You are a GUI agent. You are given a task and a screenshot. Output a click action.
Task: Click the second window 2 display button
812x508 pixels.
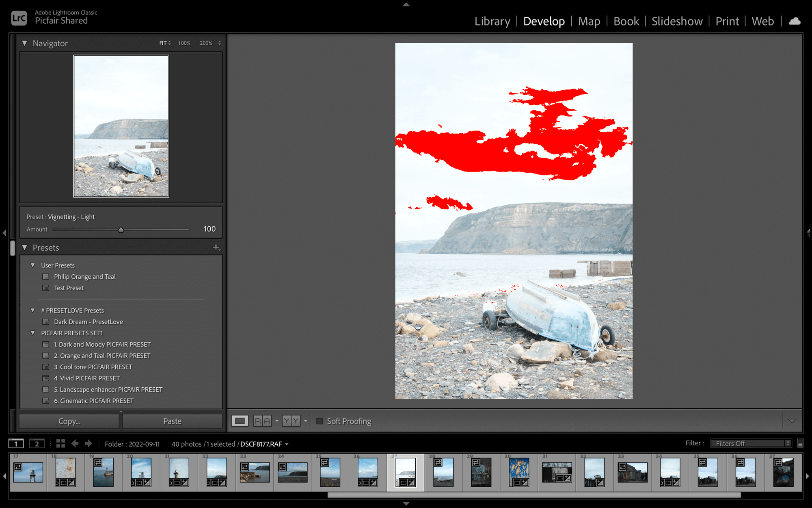tap(37, 444)
